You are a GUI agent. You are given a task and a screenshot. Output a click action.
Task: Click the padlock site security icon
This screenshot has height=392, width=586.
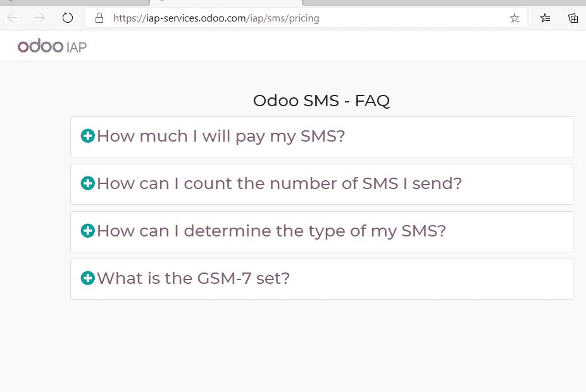(99, 18)
